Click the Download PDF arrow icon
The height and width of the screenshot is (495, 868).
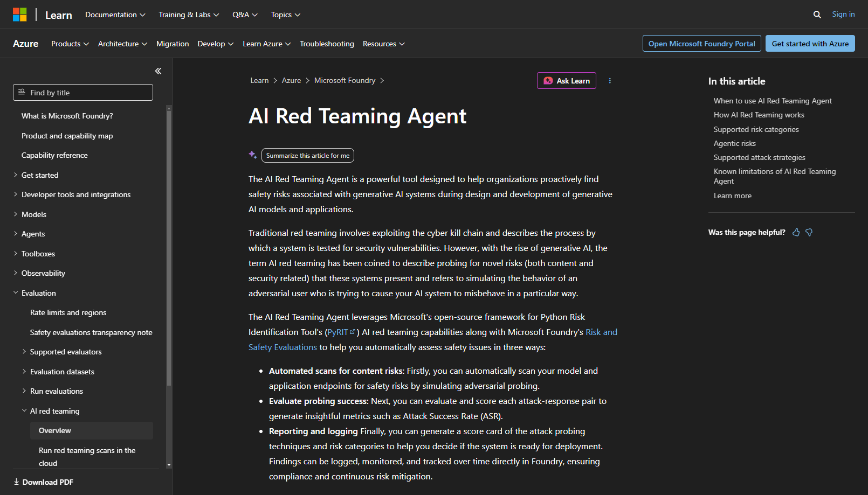16,482
